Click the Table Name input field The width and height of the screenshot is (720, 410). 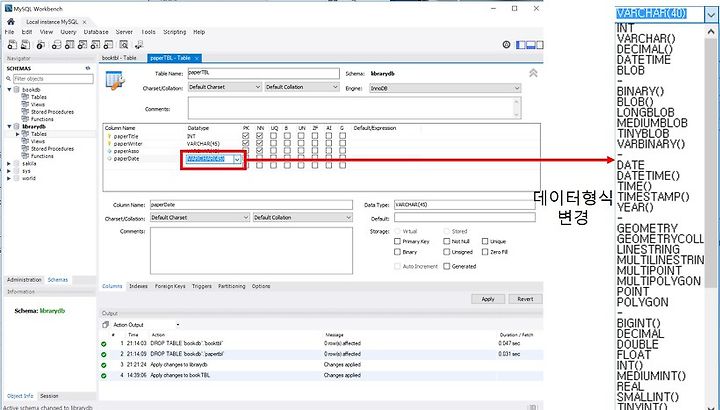pos(264,73)
